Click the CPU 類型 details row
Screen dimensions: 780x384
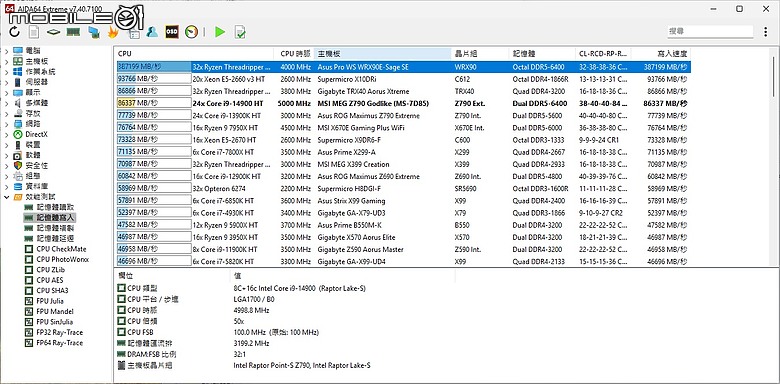pos(243,288)
